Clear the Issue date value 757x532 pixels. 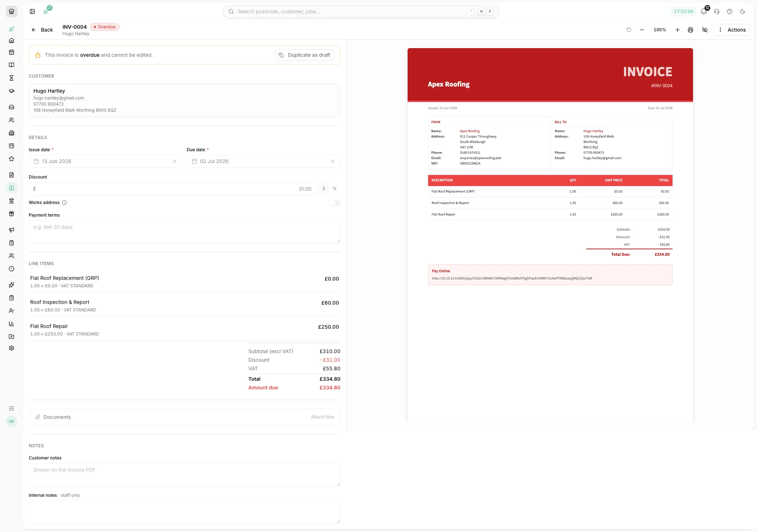pos(175,161)
